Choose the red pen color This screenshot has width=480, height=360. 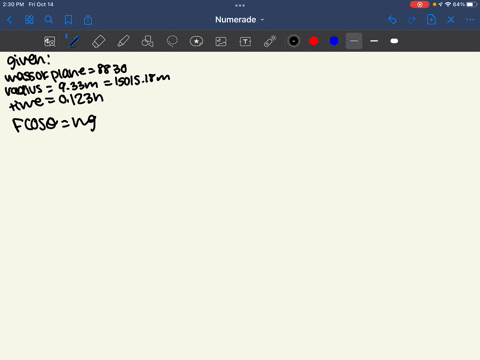tap(314, 41)
